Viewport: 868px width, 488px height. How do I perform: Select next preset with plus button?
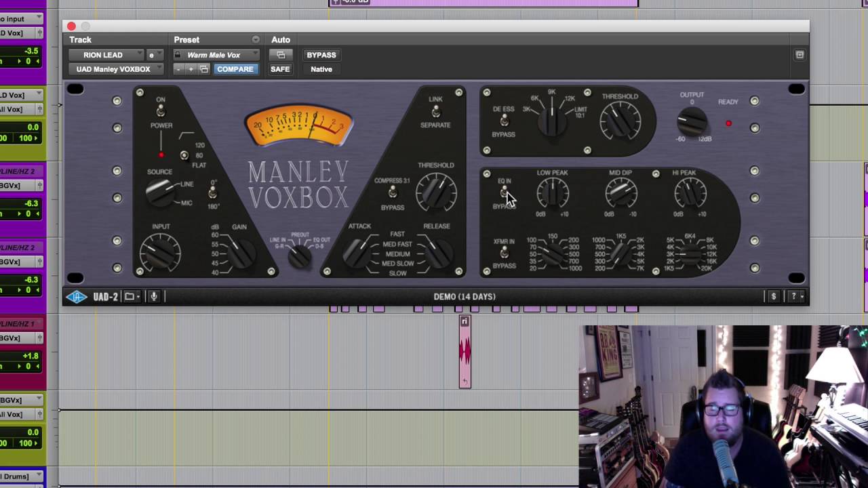pyautogui.click(x=191, y=69)
